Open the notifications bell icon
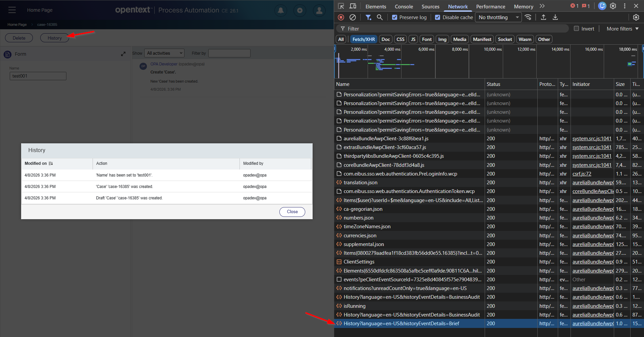The height and width of the screenshot is (337, 644). [281, 10]
